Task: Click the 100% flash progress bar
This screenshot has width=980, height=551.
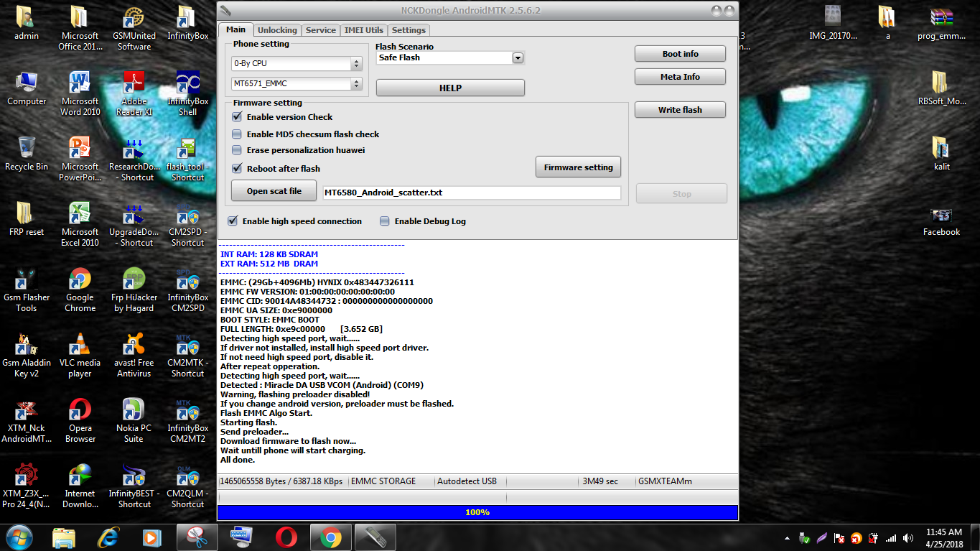Action: point(477,512)
